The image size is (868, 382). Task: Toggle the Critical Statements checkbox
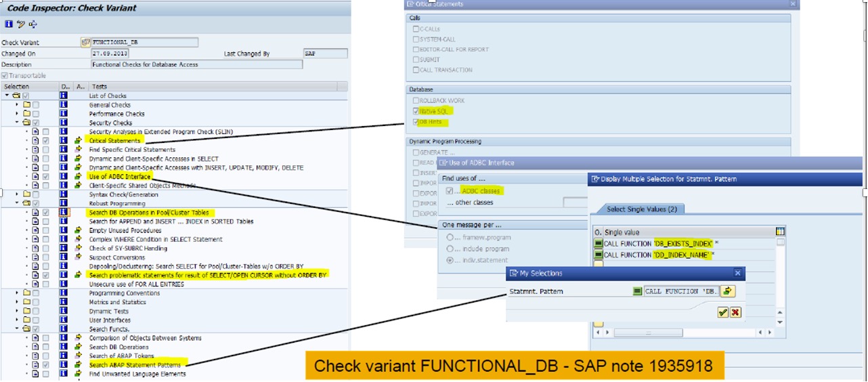45,141
